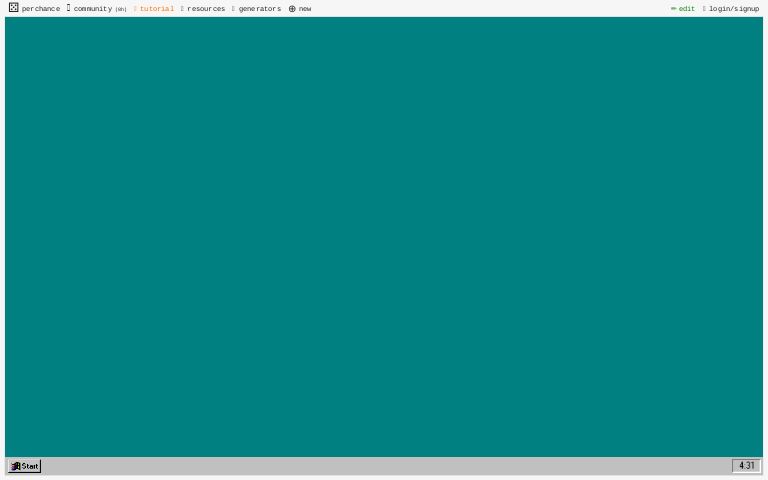This screenshot has height=480, width=768.
Task: Click the green pencil edit icon
Action: pos(674,9)
